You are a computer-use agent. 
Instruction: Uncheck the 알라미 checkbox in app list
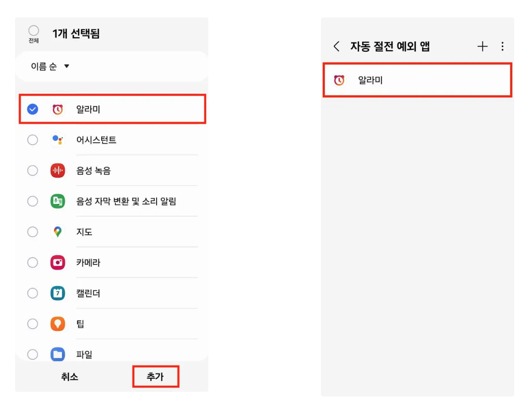[33, 109]
